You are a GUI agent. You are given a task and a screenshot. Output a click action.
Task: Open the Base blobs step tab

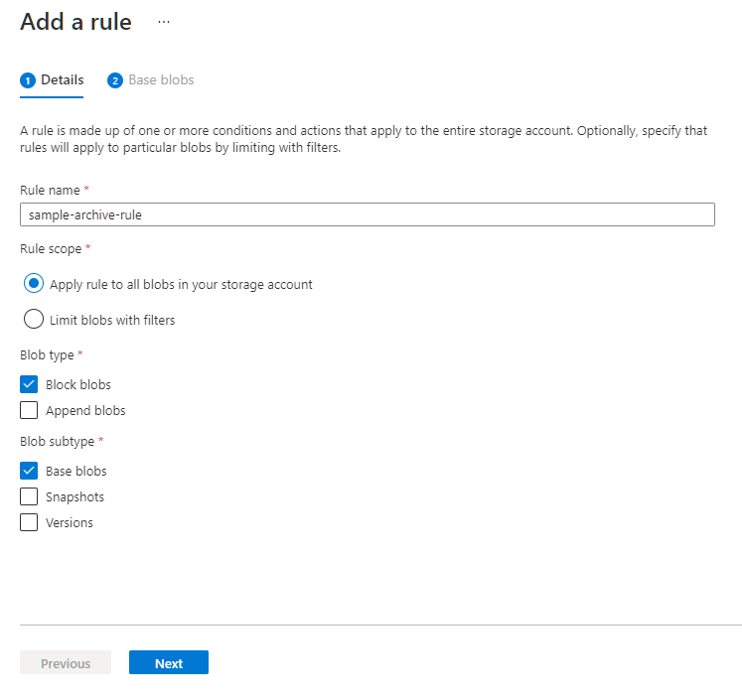tap(161, 80)
